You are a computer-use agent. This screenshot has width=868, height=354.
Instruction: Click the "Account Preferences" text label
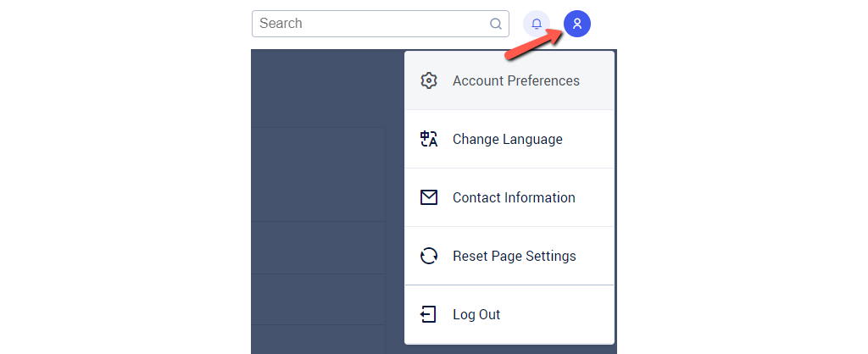[516, 81]
